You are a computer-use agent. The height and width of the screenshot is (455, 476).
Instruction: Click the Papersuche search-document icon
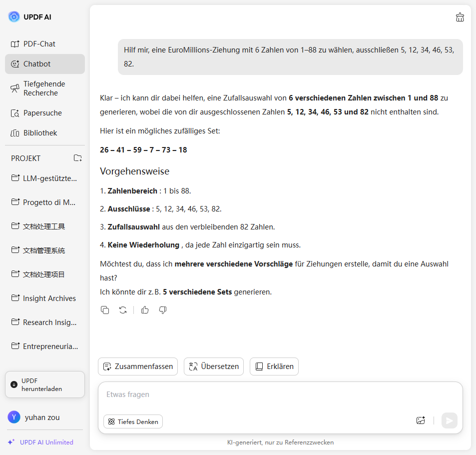[15, 113]
